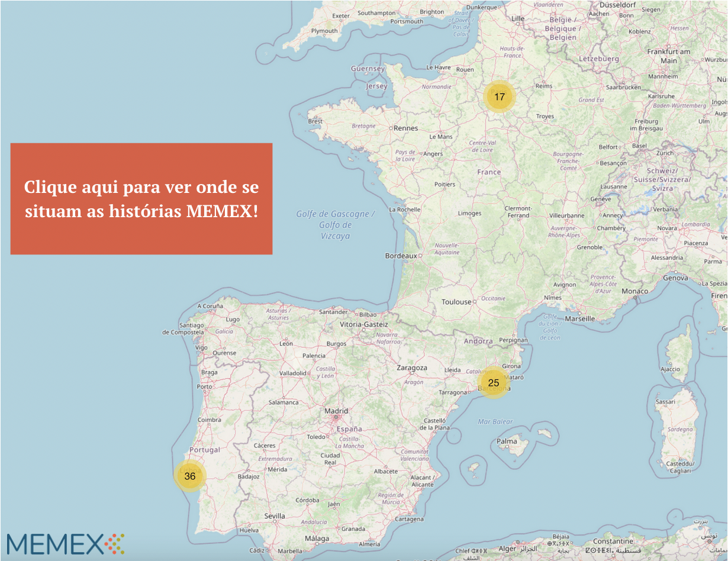Click the cluster marker showing 17 near Paris
Viewport: 728px width, 561px height.
point(500,96)
